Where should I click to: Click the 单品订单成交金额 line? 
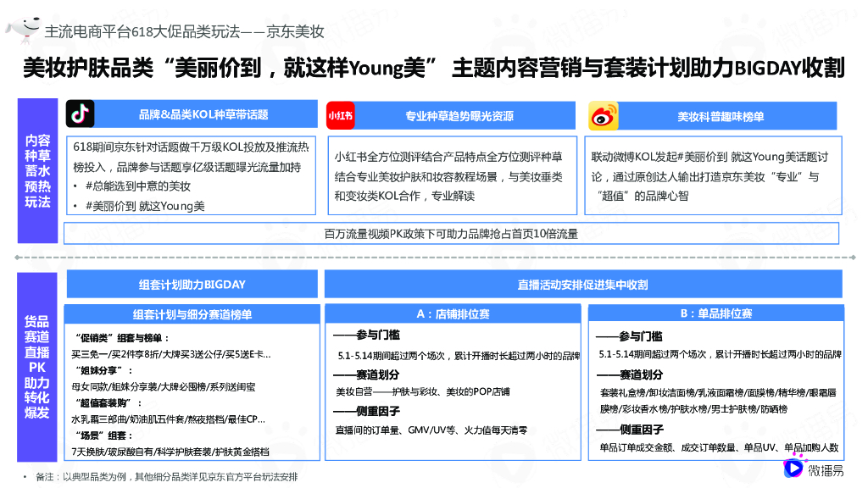pos(719,447)
